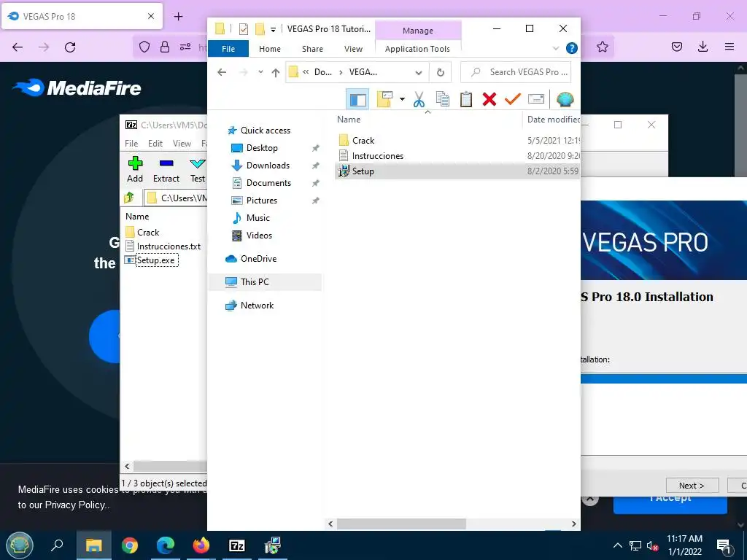Screen dimensions: 747x560
Task: Close the VEGAS Pro 18 browser tab
Action: 151,16
